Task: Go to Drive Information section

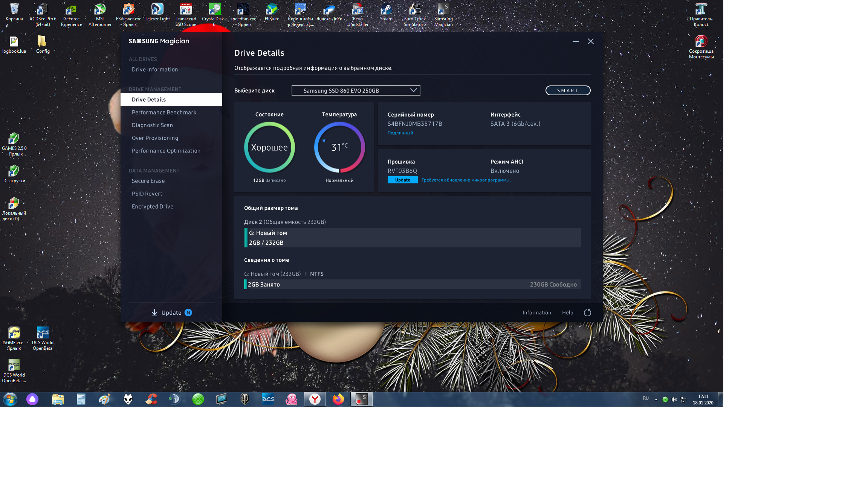Action: [x=154, y=69]
